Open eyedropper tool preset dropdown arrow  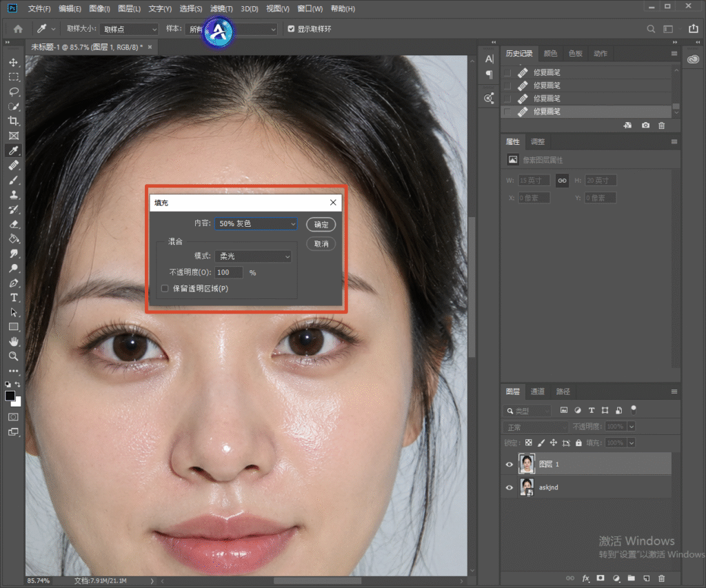(53, 29)
